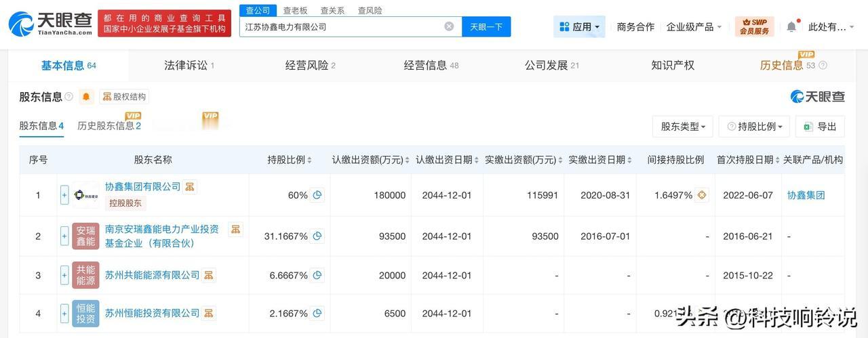Image resolution: width=868 pixels, height=338 pixels.
Task: Click the 恒能投资 blue badge
Action: [85, 313]
